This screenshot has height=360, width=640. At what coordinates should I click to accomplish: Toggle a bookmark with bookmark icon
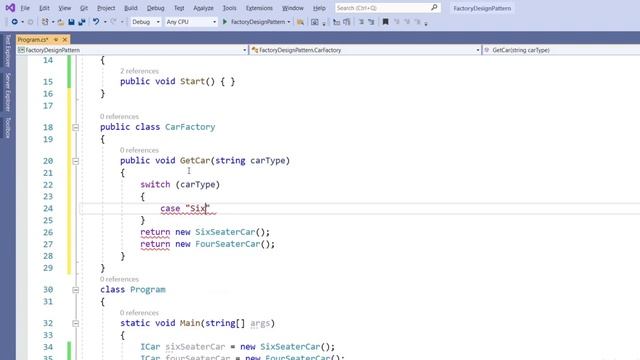pyautogui.click(x=385, y=22)
